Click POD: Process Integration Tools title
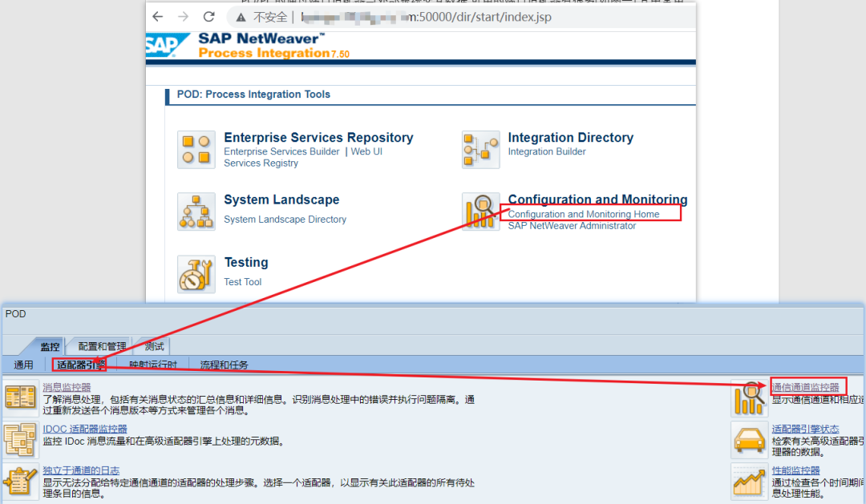 tap(253, 95)
